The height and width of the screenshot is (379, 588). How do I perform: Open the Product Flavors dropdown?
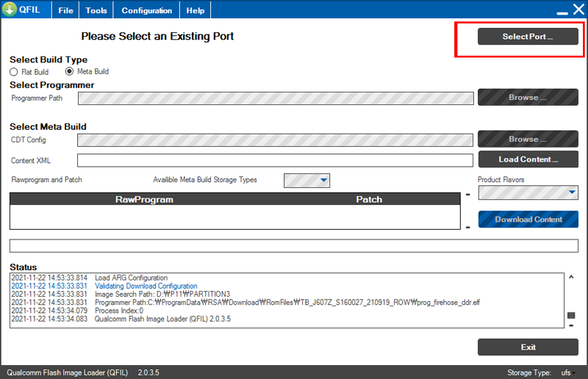(528, 192)
